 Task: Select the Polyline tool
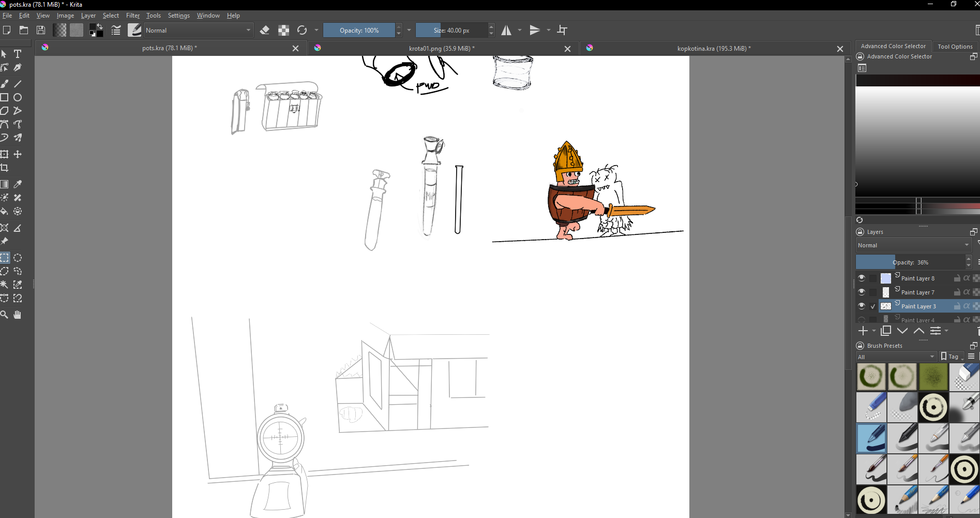[x=18, y=111]
